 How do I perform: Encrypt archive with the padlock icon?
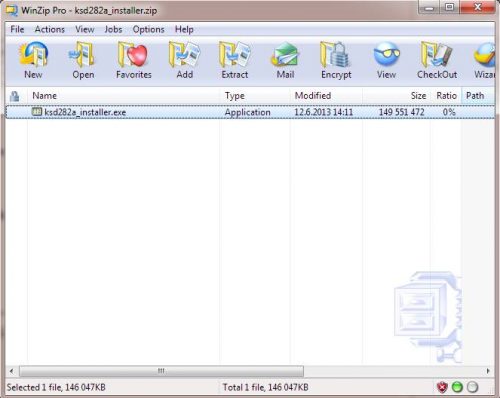coord(336,60)
